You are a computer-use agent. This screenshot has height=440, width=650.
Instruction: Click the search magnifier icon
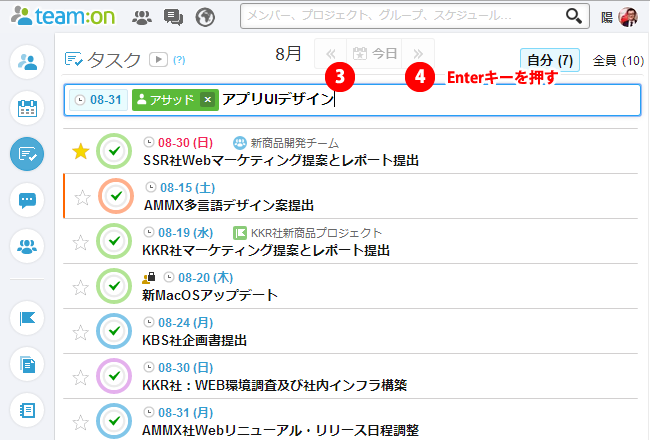[x=574, y=16]
